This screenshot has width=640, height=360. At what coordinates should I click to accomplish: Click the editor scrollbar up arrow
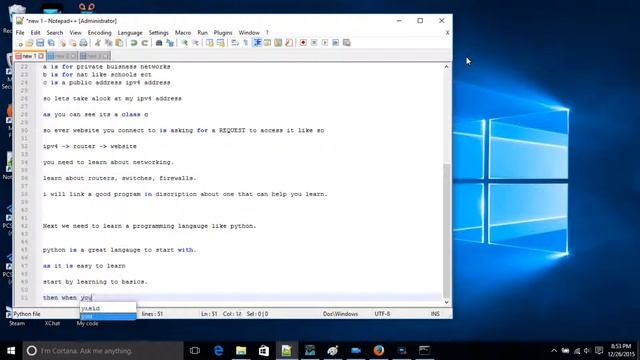[x=447, y=67]
